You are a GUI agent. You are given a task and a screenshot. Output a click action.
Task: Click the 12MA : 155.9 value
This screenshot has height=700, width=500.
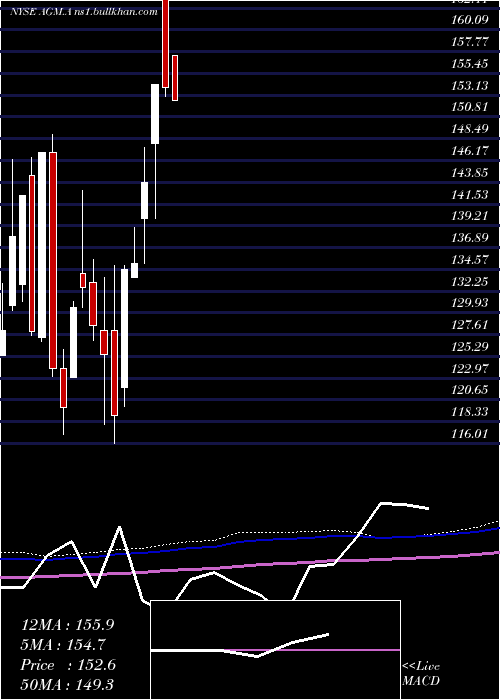pos(68,625)
